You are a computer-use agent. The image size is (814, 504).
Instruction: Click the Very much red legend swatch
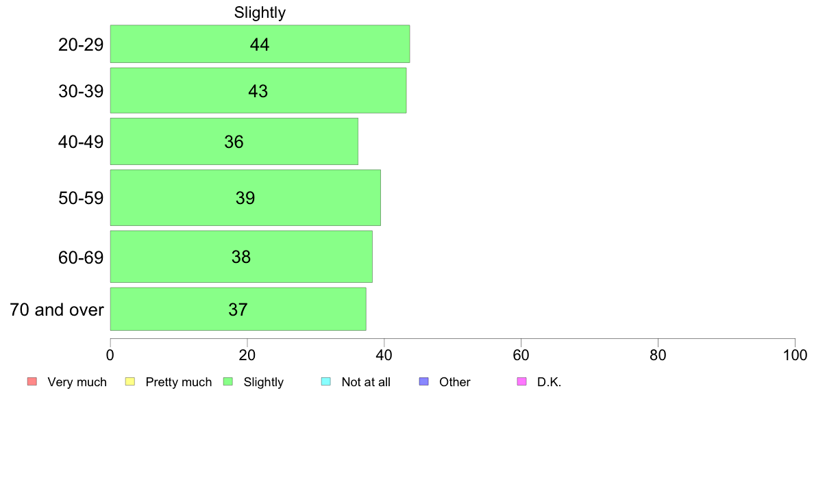32,381
